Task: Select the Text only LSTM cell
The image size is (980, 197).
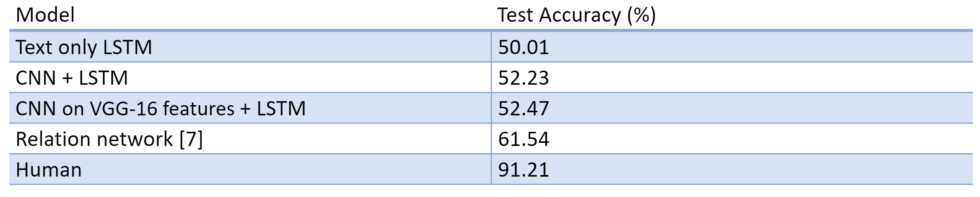Action: 84,47
